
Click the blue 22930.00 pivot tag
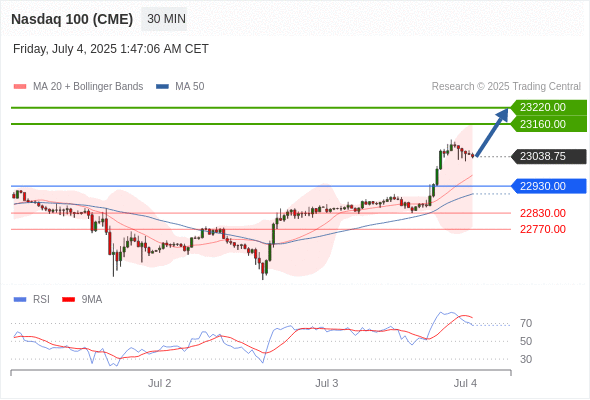pyautogui.click(x=549, y=186)
